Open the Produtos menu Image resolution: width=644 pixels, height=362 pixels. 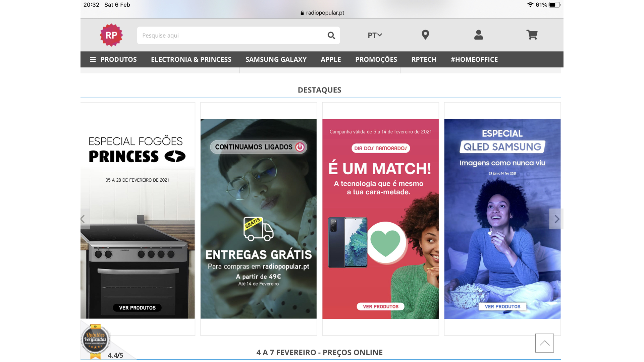pos(118,59)
